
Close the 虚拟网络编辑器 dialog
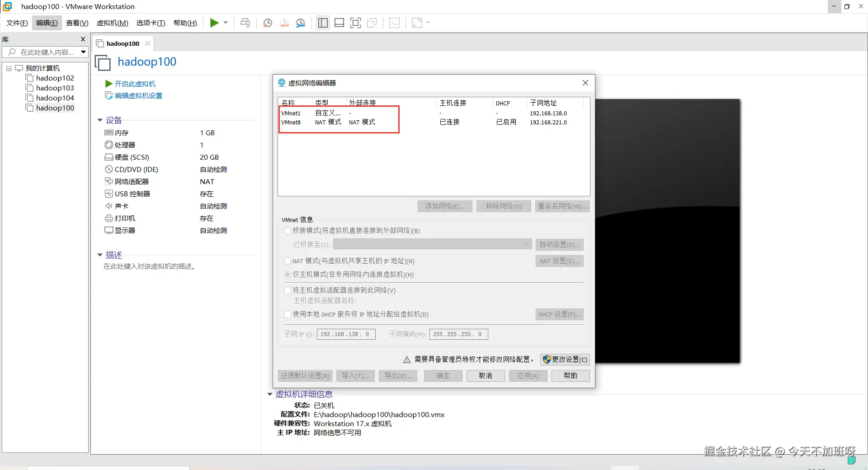coord(585,83)
